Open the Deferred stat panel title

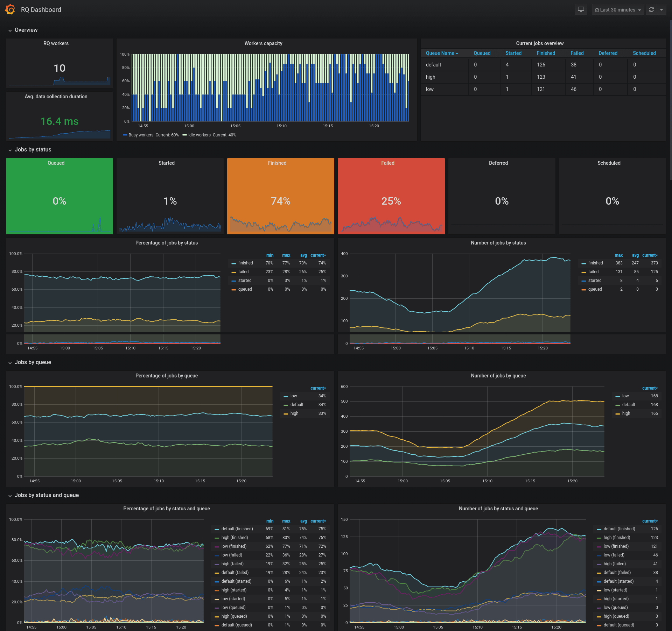coord(498,163)
